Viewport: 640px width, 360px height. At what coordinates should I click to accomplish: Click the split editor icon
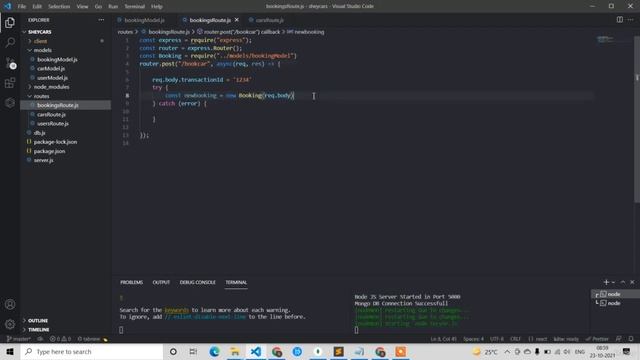coord(620,20)
